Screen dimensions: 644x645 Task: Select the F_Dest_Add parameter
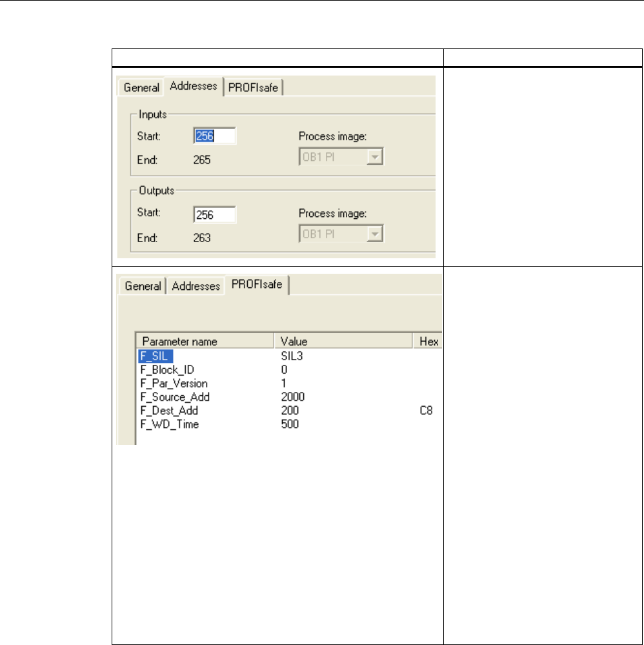(x=169, y=411)
